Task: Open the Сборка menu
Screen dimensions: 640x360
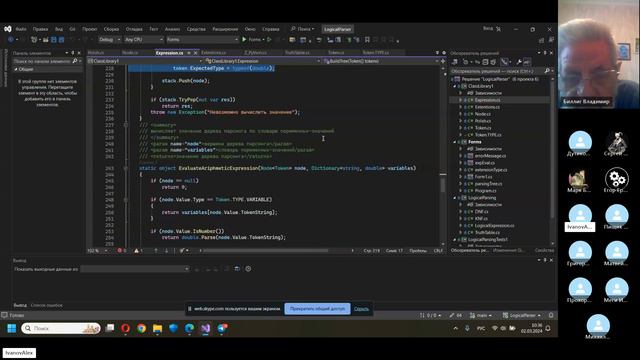Action: (111, 29)
